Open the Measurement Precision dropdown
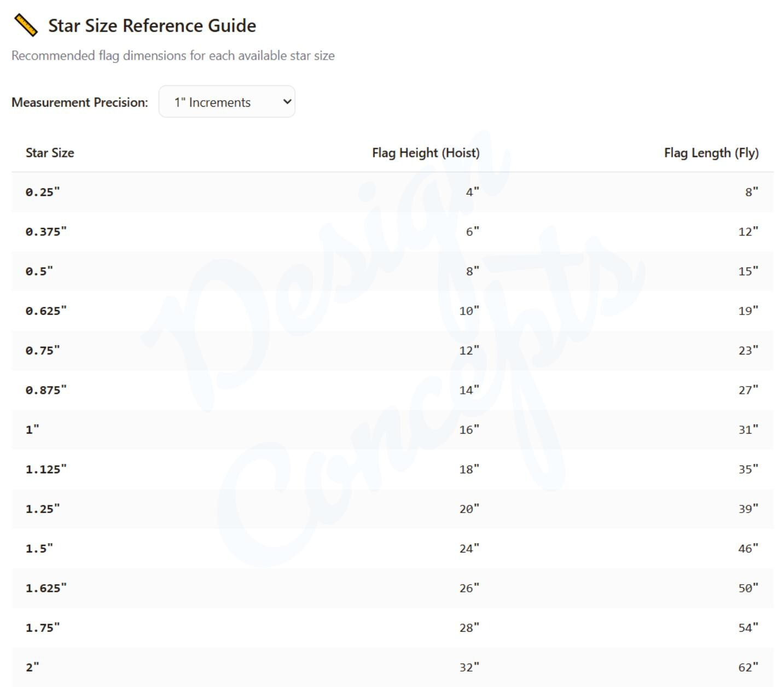The height and width of the screenshot is (693, 784). click(x=227, y=102)
